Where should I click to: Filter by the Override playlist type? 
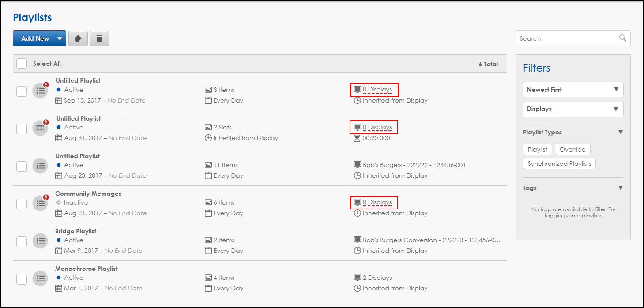point(572,149)
